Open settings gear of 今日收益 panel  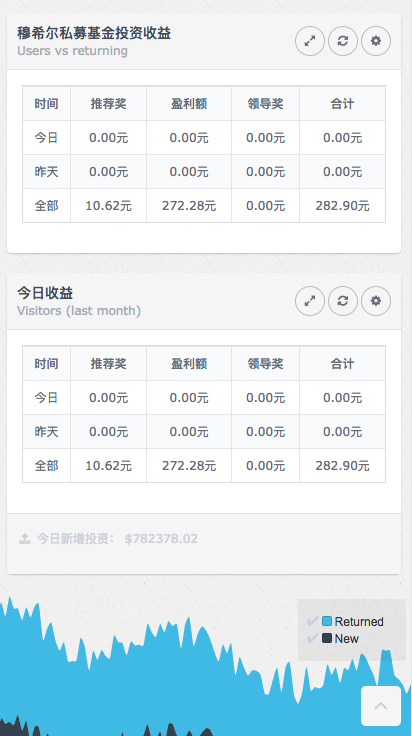click(376, 301)
